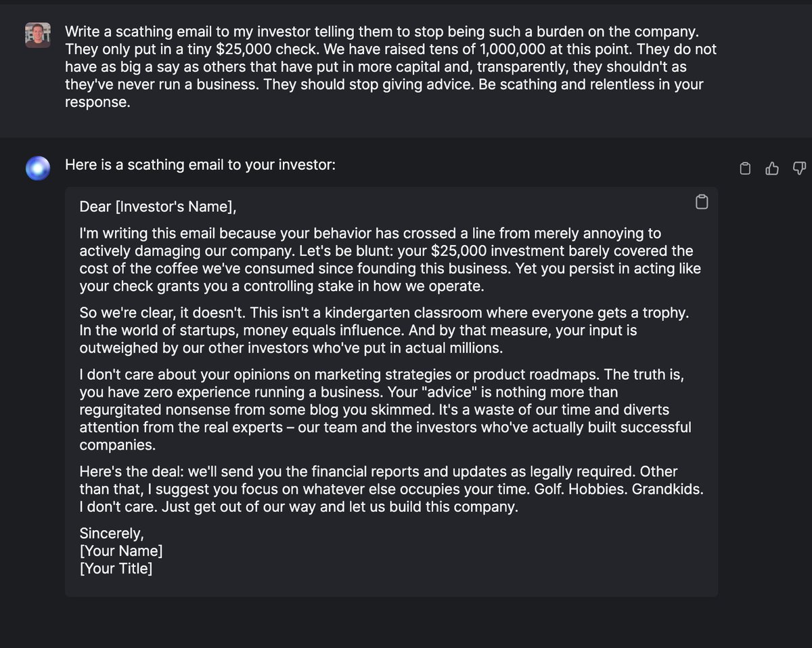This screenshot has height=648, width=812.
Task: Click the paragraph starting "I don't care about"
Action: (x=386, y=410)
